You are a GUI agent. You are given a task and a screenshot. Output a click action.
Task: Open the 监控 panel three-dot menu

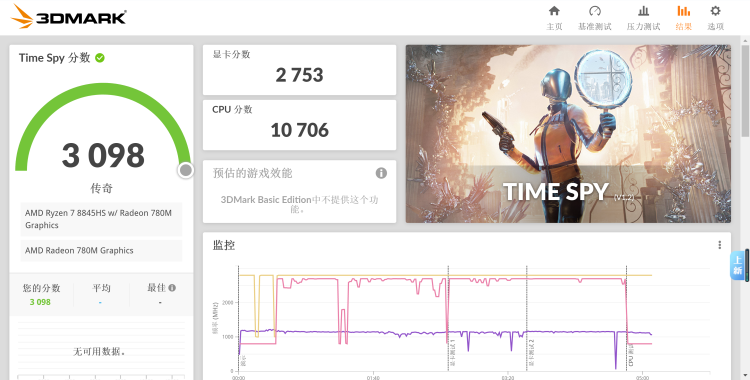(719, 245)
